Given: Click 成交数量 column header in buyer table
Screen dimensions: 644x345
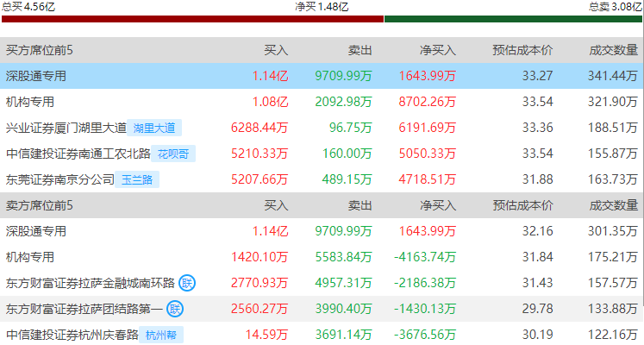Looking at the screenshot, I should coord(613,50).
